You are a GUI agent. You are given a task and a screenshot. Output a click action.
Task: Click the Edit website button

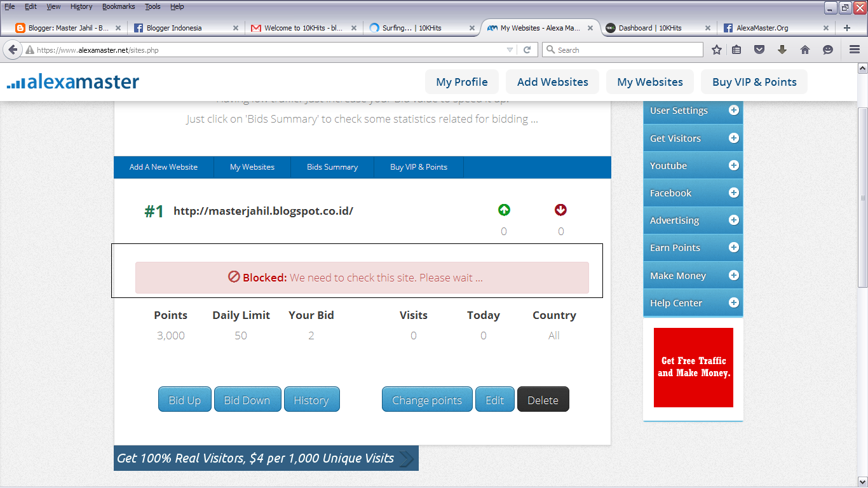(x=495, y=400)
